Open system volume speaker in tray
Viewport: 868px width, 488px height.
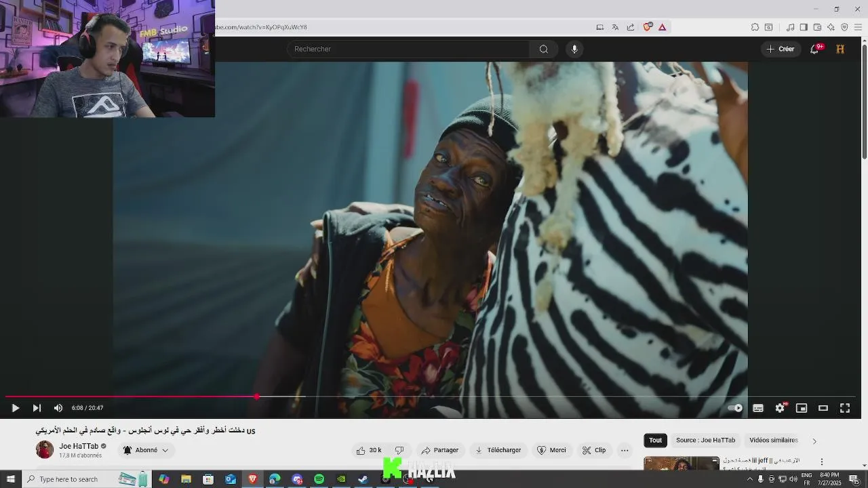[793, 479]
